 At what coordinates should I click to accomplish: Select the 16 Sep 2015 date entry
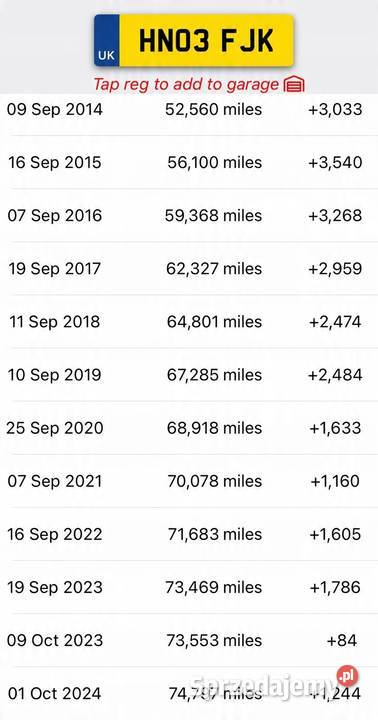click(55, 163)
